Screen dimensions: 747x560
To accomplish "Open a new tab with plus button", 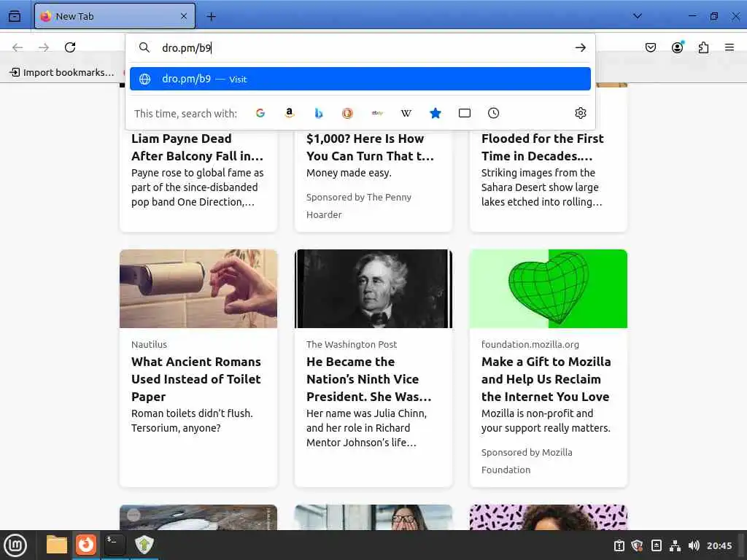I will tap(211, 17).
